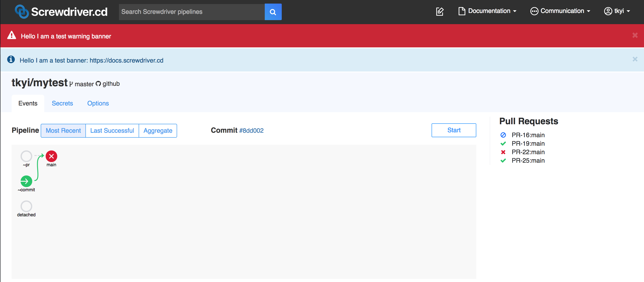Click the detached node label

click(26, 215)
